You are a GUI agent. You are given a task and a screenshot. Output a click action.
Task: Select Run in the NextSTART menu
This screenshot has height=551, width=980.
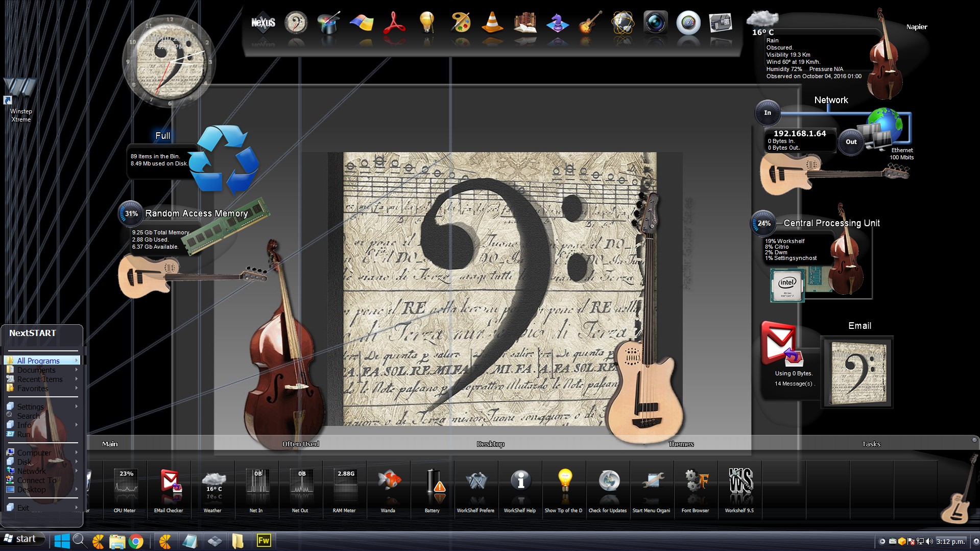(23, 434)
